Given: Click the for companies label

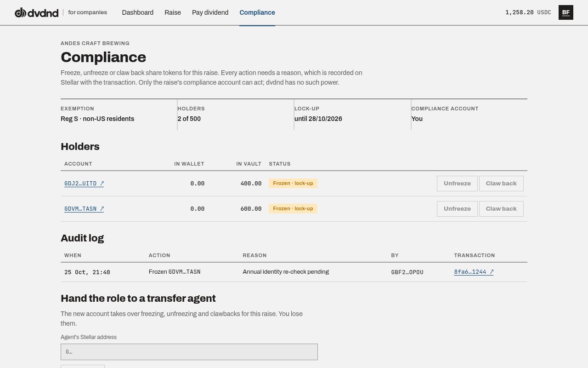Looking at the screenshot, I should pos(87,12).
